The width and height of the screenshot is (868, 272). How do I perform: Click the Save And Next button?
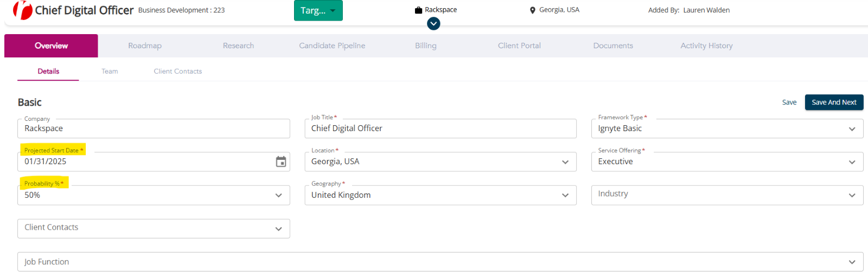tap(834, 102)
